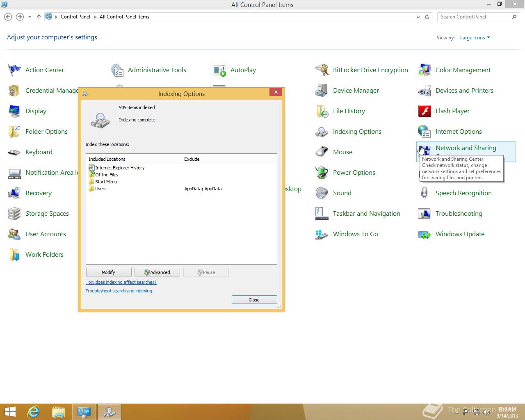Select Offline Files in included locations
Screen dimensions: 525x420
click(103, 175)
